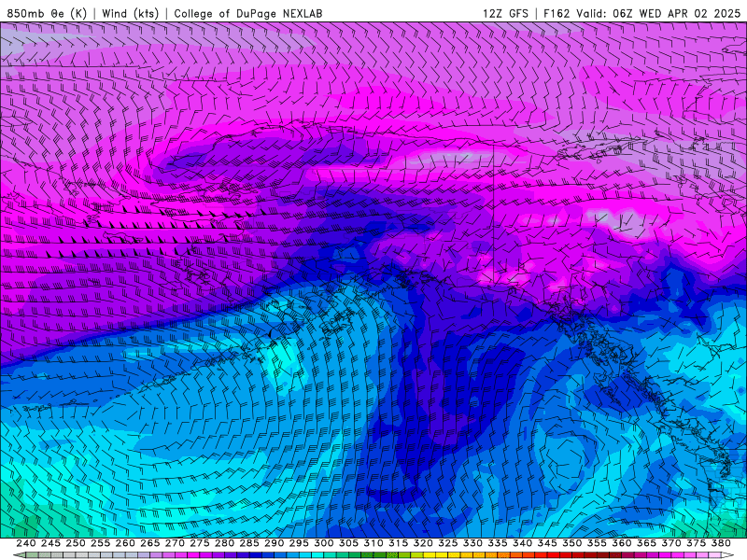The width and height of the screenshot is (747, 560).
Task: Click the 350 value on the color scale
Action: [x=572, y=543]
